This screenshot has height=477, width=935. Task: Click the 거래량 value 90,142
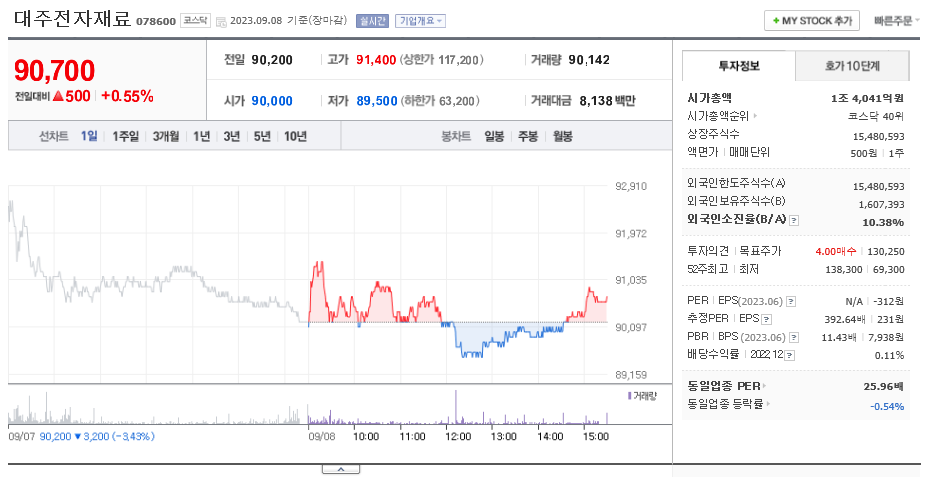(589, 60)
